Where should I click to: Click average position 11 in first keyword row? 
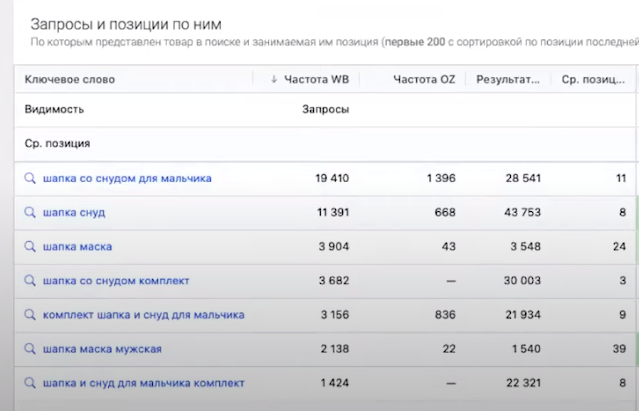pos(621,178)
